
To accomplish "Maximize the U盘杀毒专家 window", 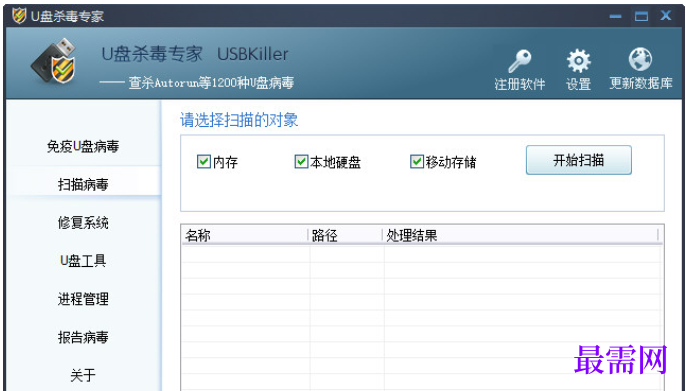I will tap(641, 17).
